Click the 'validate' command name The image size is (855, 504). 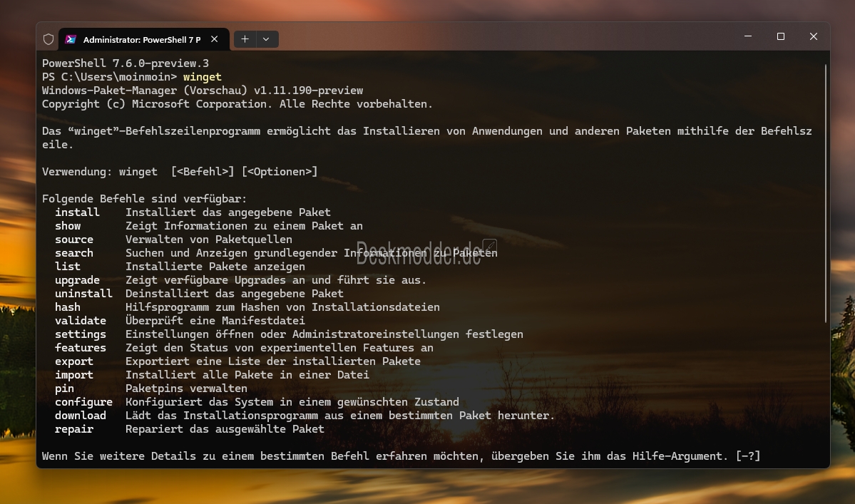(x=80, y=321)
